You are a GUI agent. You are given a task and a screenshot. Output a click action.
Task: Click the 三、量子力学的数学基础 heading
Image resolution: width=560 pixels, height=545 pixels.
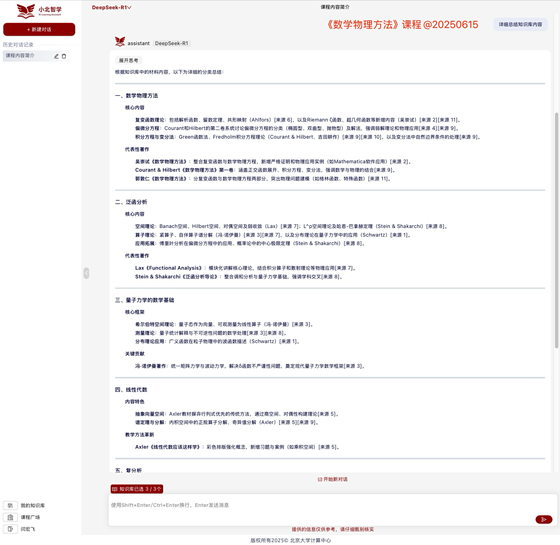tap(145, 300)
